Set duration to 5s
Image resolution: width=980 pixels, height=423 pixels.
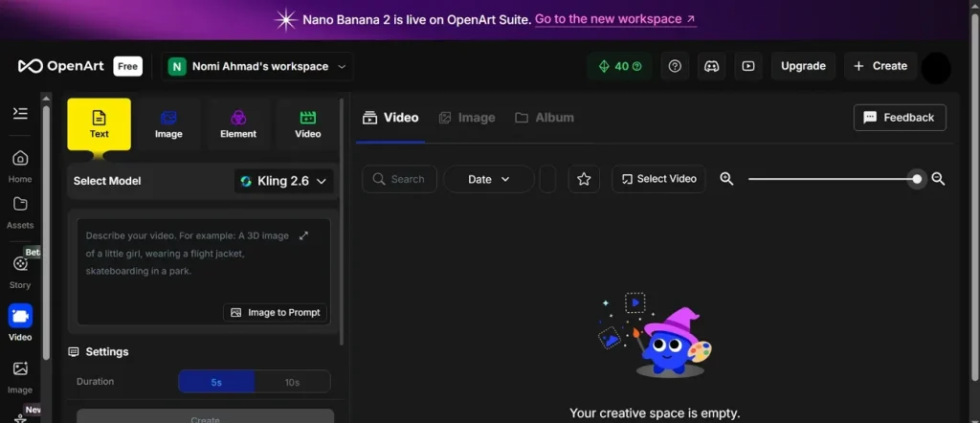(x=216, y=382)
